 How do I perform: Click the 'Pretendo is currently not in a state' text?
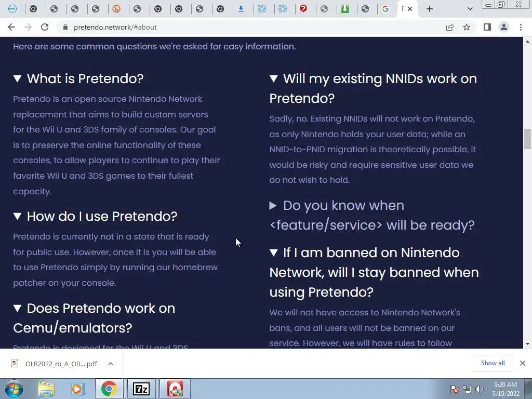click(x=115, y=260)
